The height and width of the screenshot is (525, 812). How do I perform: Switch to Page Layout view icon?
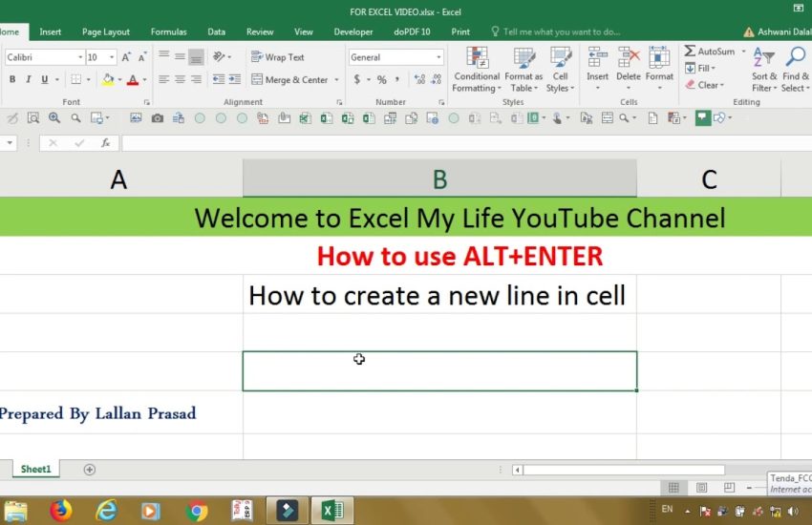coord(702,487)
